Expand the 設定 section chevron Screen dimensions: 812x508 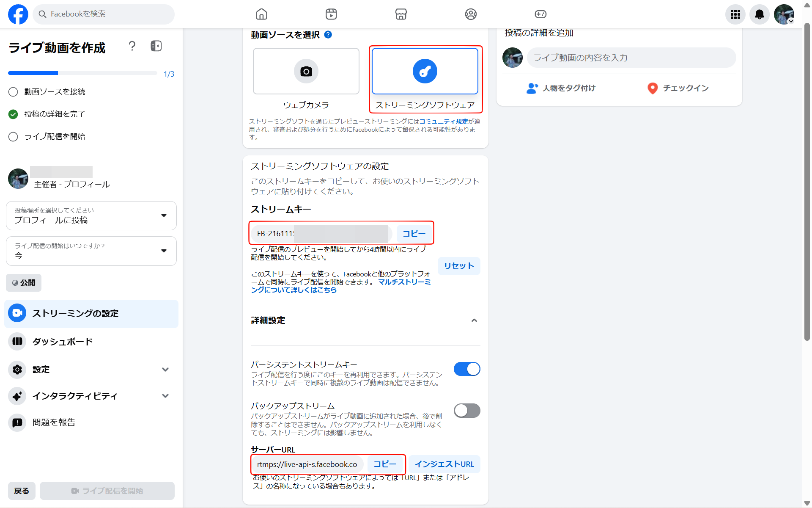pyautogui.click(x=165, y=370)
